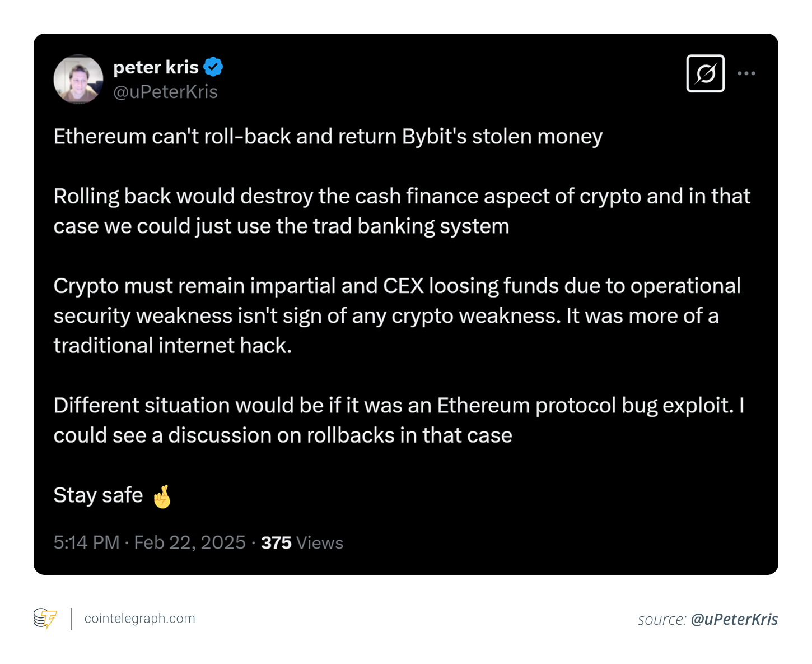Visit cointelegraph.com in the footer
This screenshot has height=664, width=812.
(139, 619)
